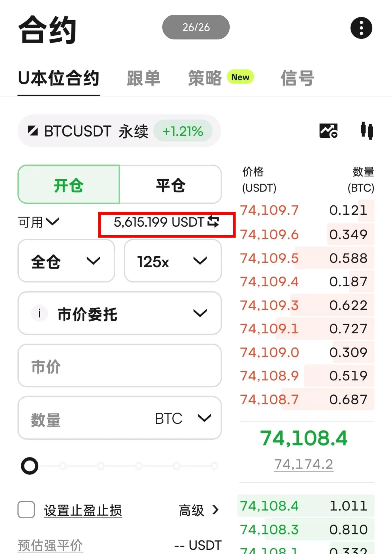Image resolution: width=392 pixels, height=554 pixels.
Task: Select the 0.588 ask quantity
Action: click(348, 258)
